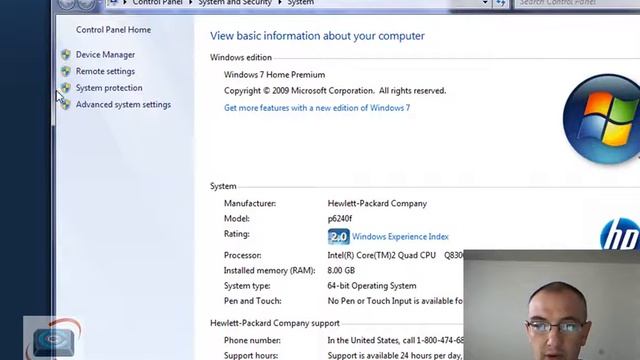This screenshot has width=640, height=360.
Task: Click the Pen and Touch: label
Action: coord(253,301)
